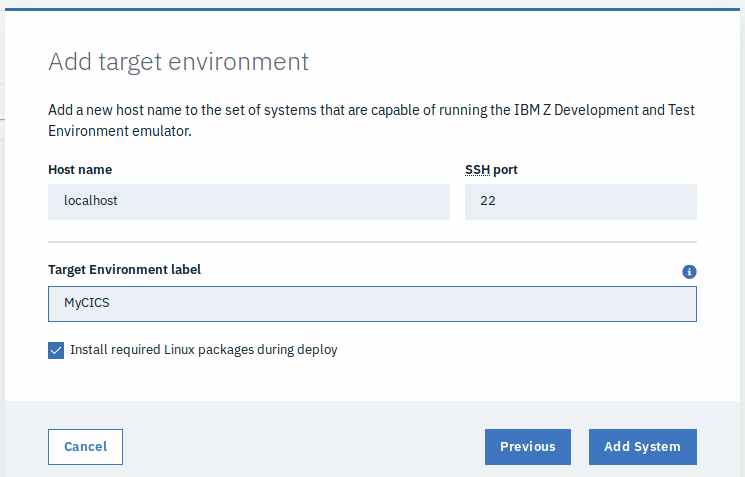Click the "Add target environment" dialog heading

click(x=178, y=62)
